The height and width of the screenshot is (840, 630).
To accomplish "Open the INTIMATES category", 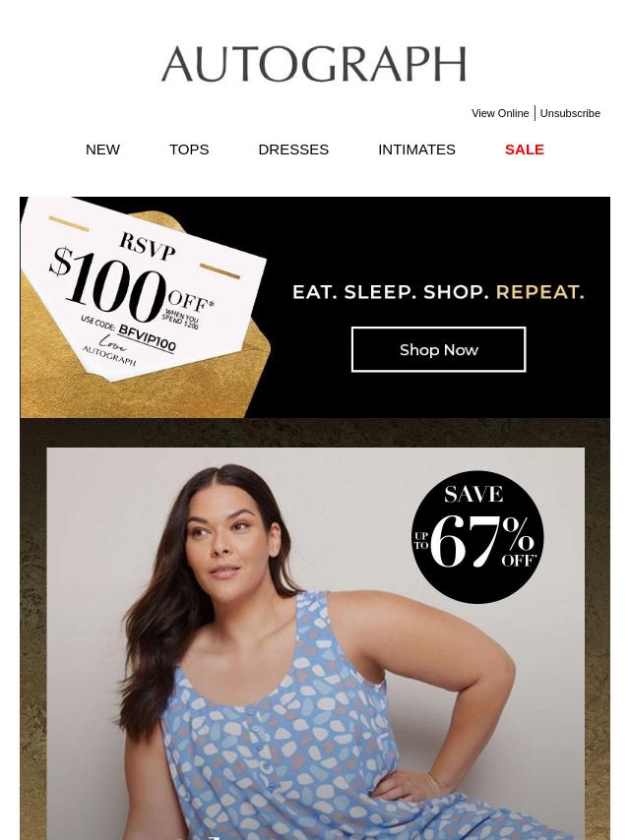I will (416, 150).
